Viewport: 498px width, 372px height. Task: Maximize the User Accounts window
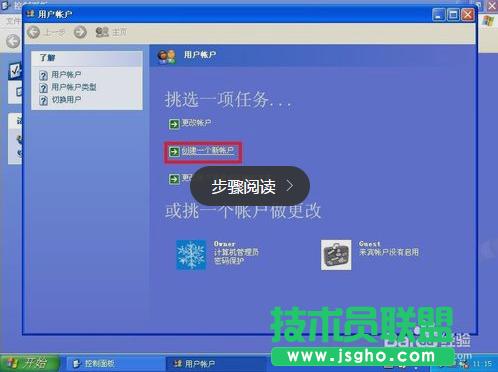[x=453, y=15]
